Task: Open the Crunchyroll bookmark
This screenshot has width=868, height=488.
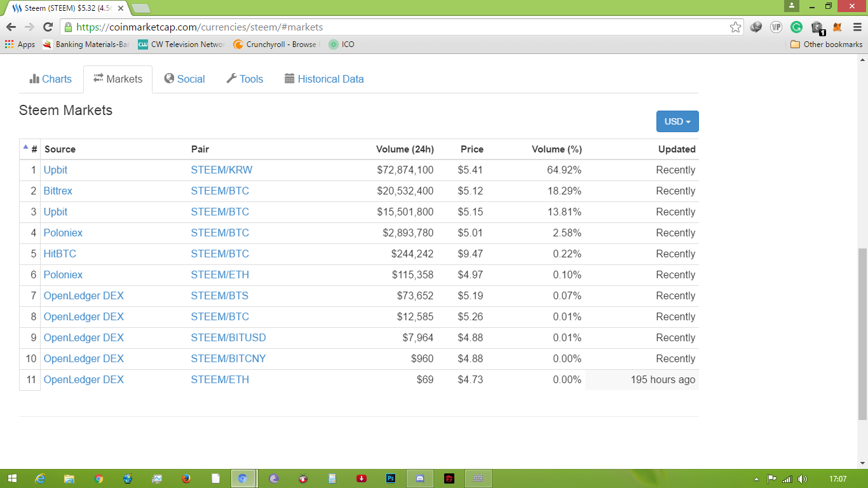Action: coord(275,44)
